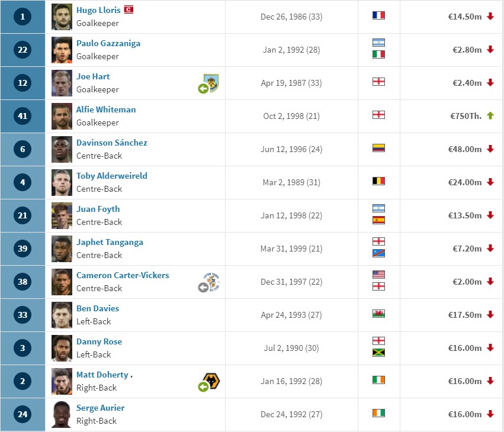The image size is (504, 432).
Task: Click shirt number 39 badge for Tanganga
Action: click(23, 249)
